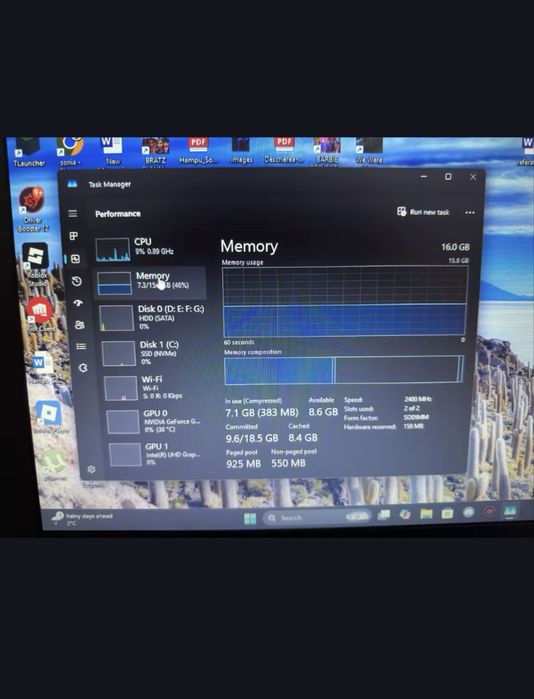Open Task View from the taskbar

[x=383, y=515]
